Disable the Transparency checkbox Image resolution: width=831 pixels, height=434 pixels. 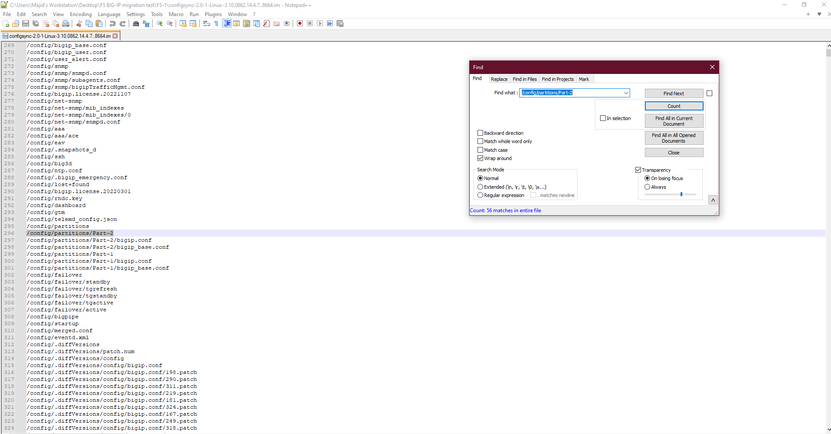(638, 170)
